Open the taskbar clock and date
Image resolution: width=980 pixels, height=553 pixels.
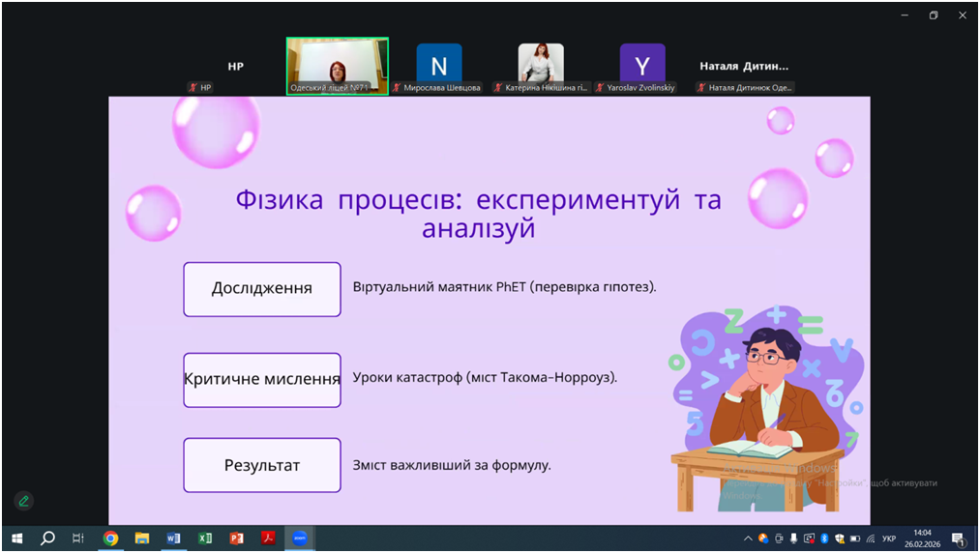(x=922, y=538)
